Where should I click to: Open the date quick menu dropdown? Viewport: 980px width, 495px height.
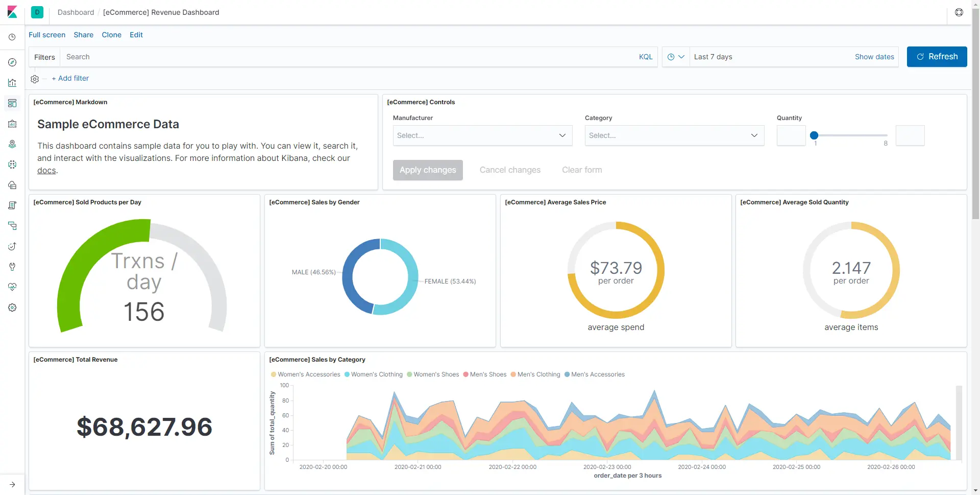(x=676, y=57)
